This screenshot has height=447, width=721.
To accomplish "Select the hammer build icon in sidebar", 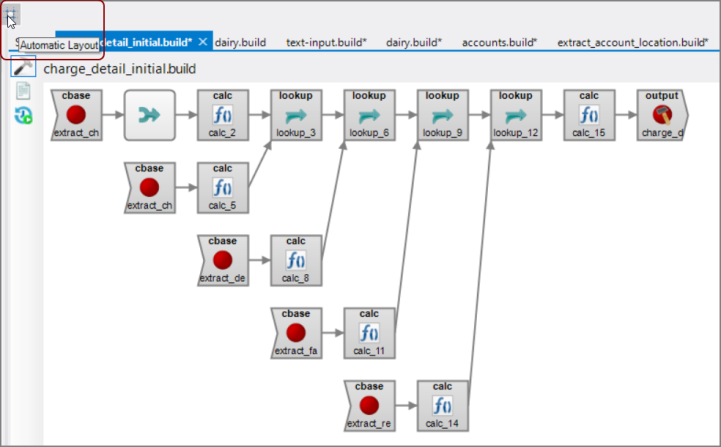I will coord(23,68).
